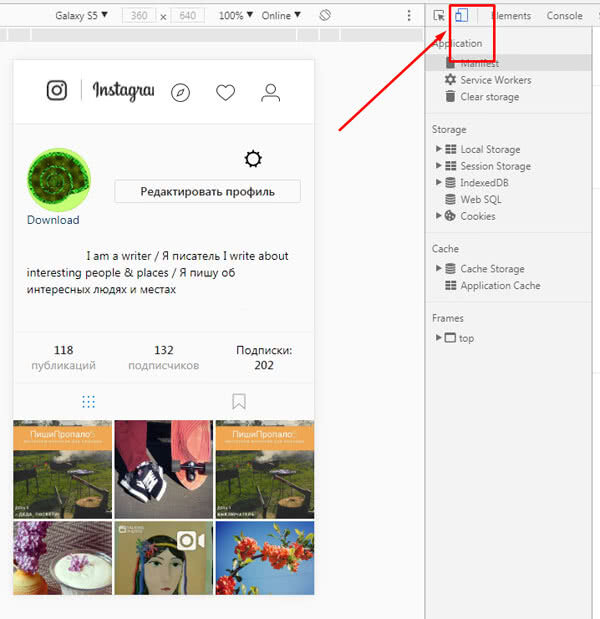Open the first ПишиПропало post thumbnail
Viewport: 600px width, 619px height.
pyautogui.click(x=62, y=469)
